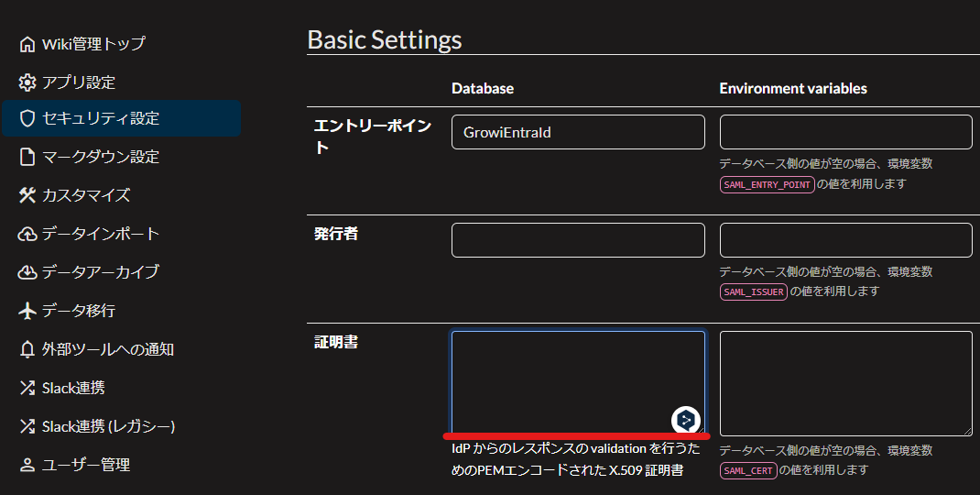Click the gear icon for アプリ設定

(27, 82)
